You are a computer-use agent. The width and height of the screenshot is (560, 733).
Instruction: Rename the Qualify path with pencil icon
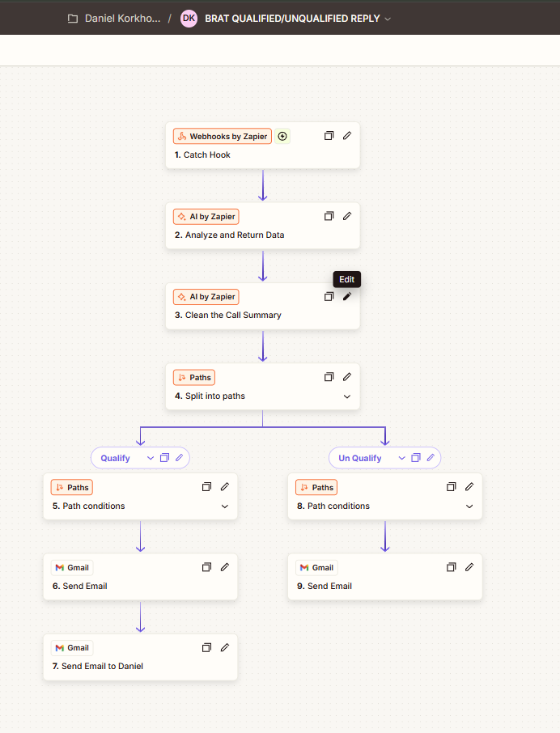point(180,458)
